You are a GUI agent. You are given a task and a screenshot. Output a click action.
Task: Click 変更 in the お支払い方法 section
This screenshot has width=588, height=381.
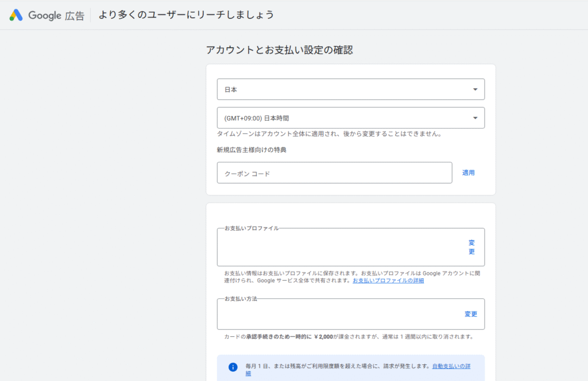click(x=470, y=314)
